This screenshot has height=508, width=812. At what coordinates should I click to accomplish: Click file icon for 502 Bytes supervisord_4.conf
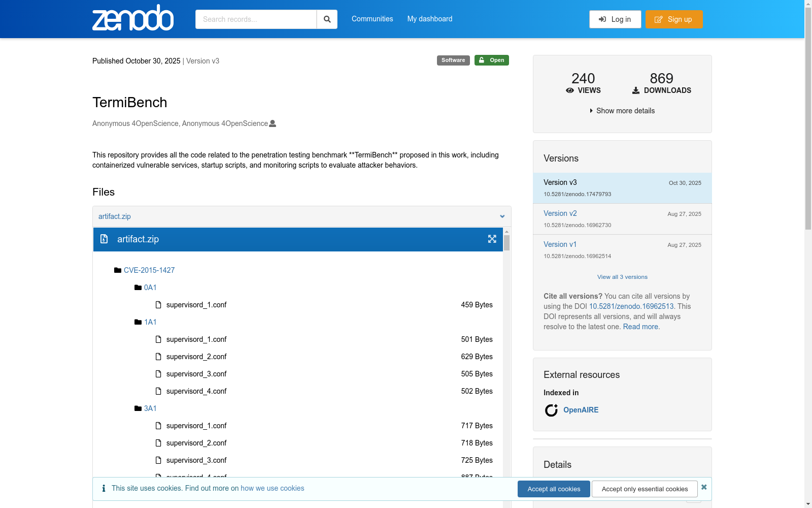[x=158, y=391]
